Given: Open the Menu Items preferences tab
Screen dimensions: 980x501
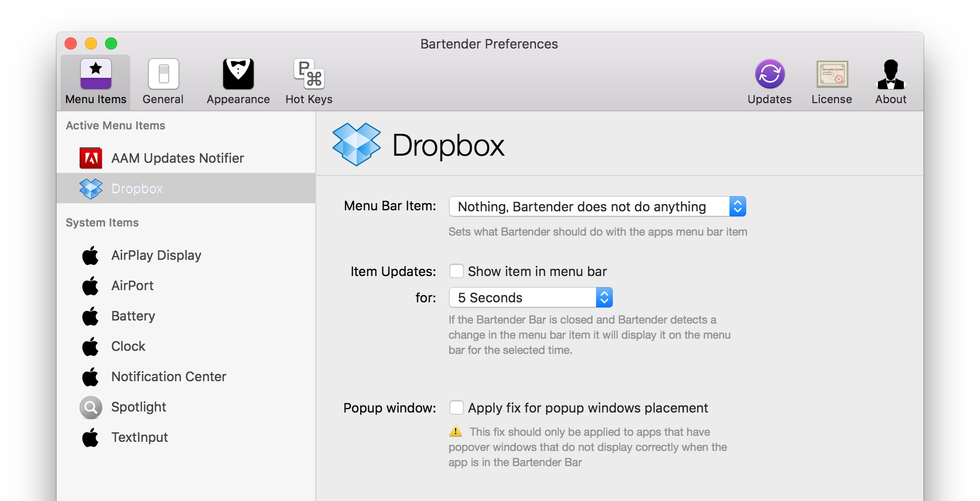Looking at the screenshot, I should [95, 82].
